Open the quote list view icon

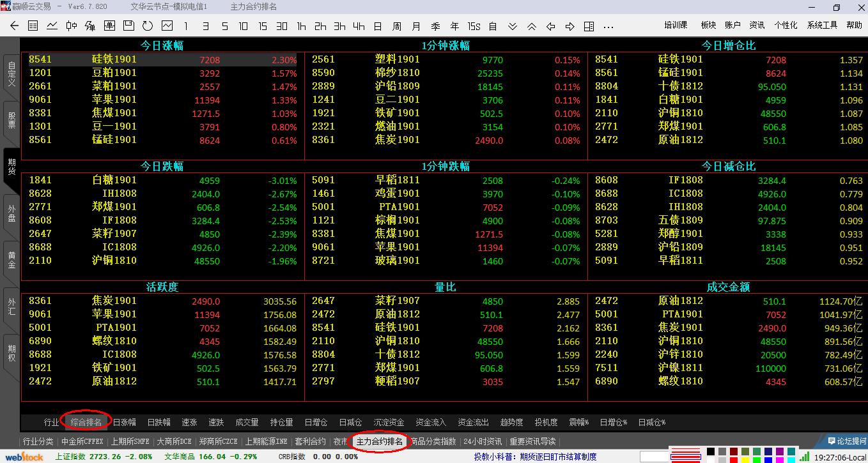coord(33,26)
